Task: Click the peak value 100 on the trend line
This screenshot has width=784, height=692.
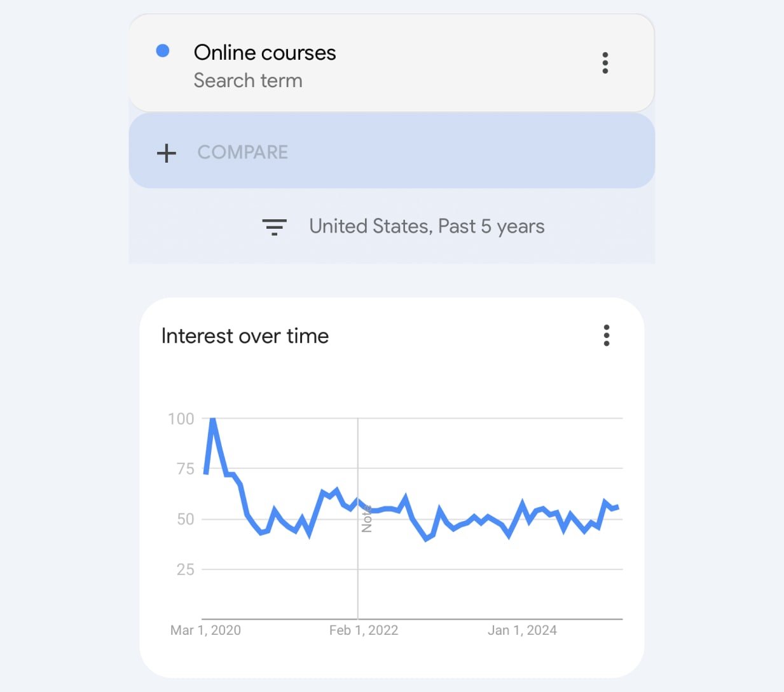Action: click(x=213, y=419)
